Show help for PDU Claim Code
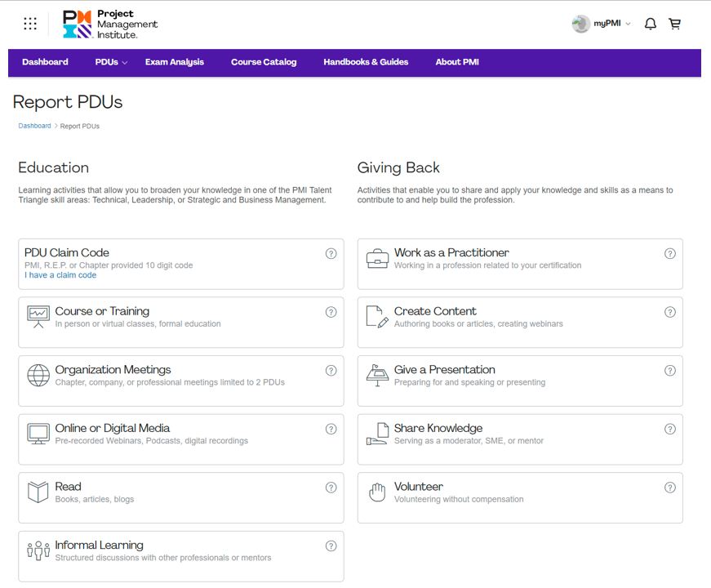The image size is (711, 588). click(331, 253)
